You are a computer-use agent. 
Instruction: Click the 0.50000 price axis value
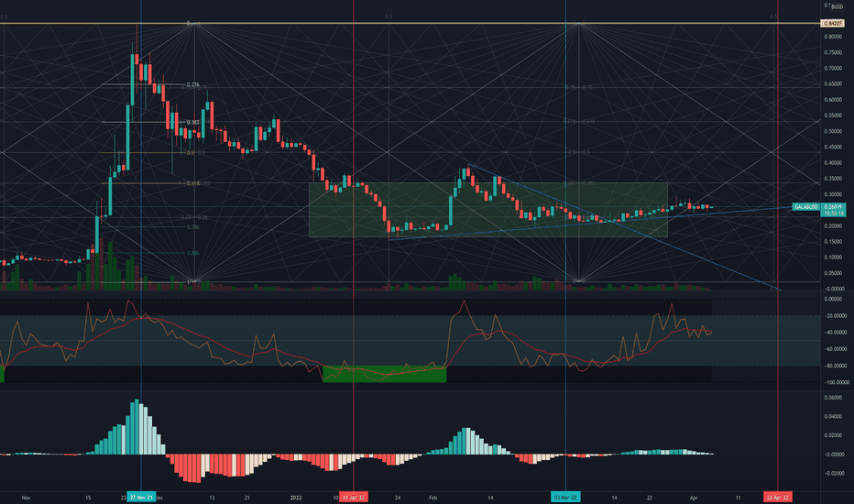[x=833, y=131]
